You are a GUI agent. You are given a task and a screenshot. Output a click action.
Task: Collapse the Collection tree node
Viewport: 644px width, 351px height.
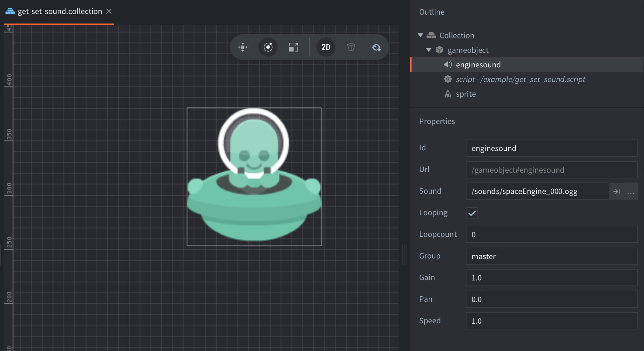click(x=420, y=35)
